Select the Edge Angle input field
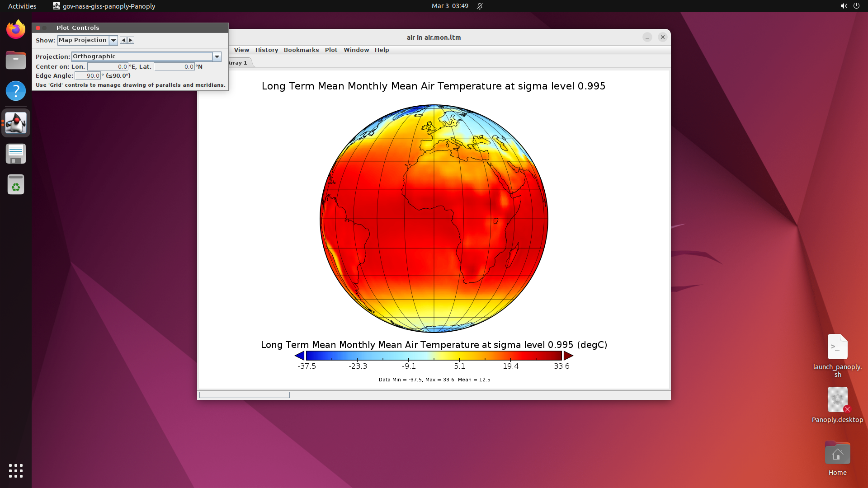 [88, 76]
